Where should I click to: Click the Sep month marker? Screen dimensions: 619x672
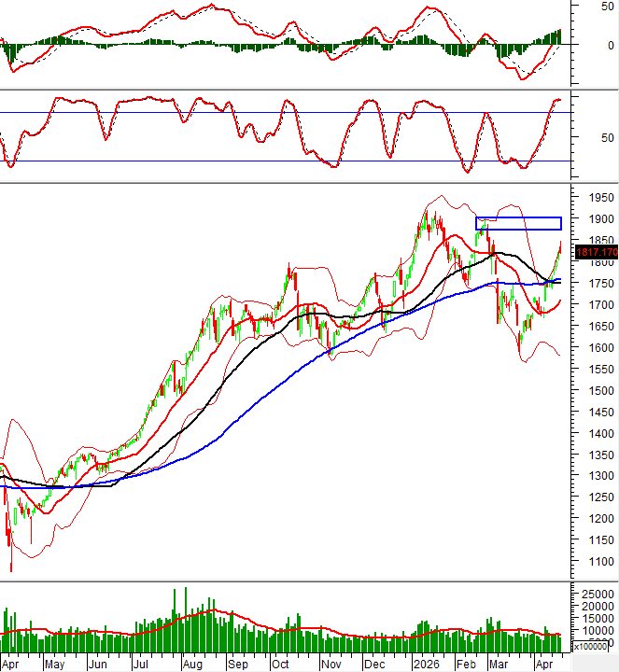click(x=238, y=665)
